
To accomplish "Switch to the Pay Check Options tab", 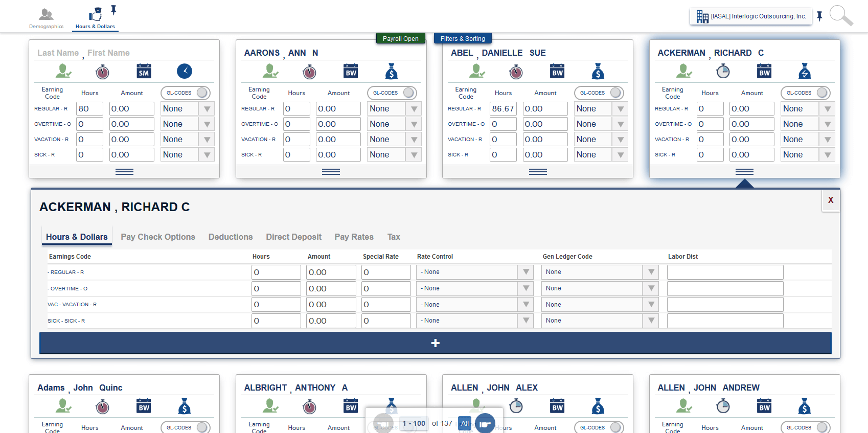I will tap(158, 237).
